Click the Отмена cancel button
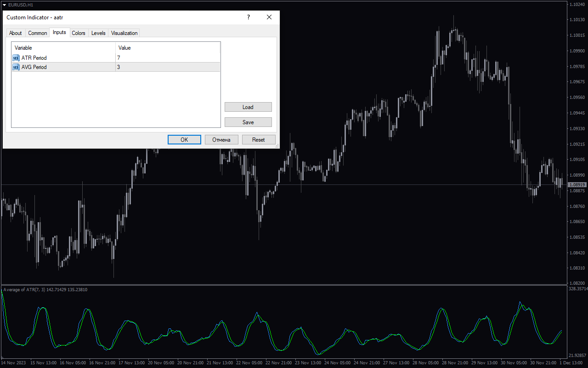 (x=221, y=139)
